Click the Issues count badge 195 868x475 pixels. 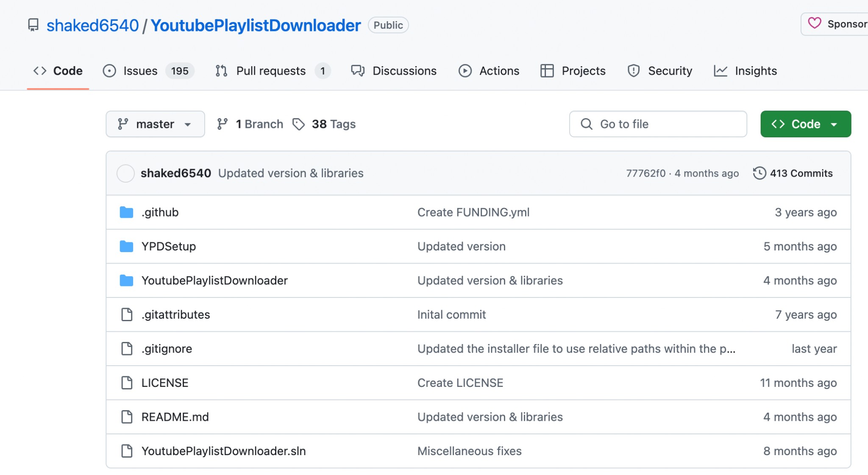point(180,71)
